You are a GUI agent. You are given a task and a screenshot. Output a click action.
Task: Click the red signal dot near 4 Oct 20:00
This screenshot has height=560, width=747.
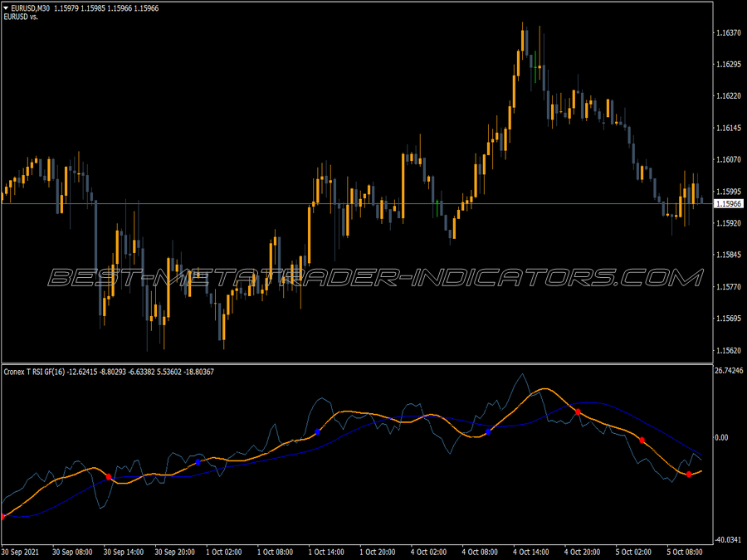[578, 411]
